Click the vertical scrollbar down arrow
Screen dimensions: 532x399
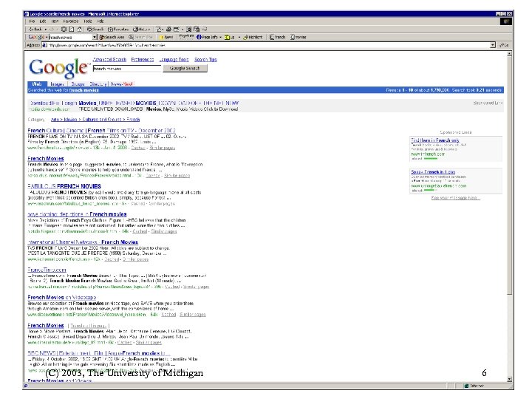tap(509, 379)
